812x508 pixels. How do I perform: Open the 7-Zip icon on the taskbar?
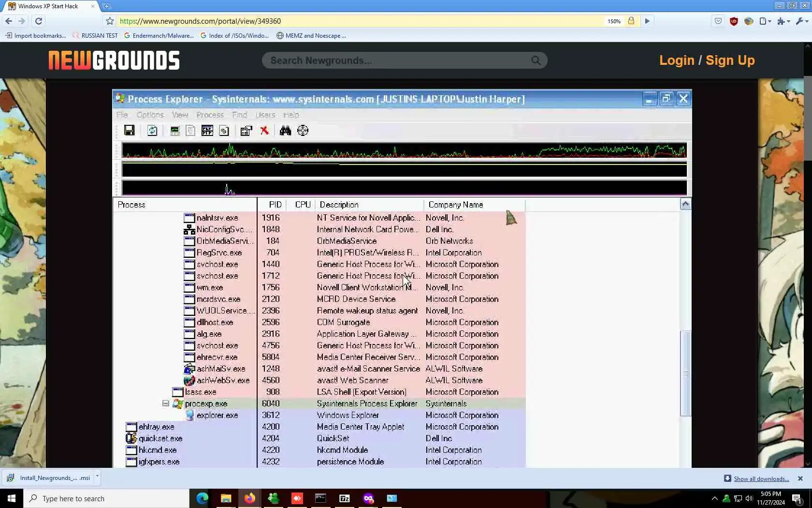[344, 498]
